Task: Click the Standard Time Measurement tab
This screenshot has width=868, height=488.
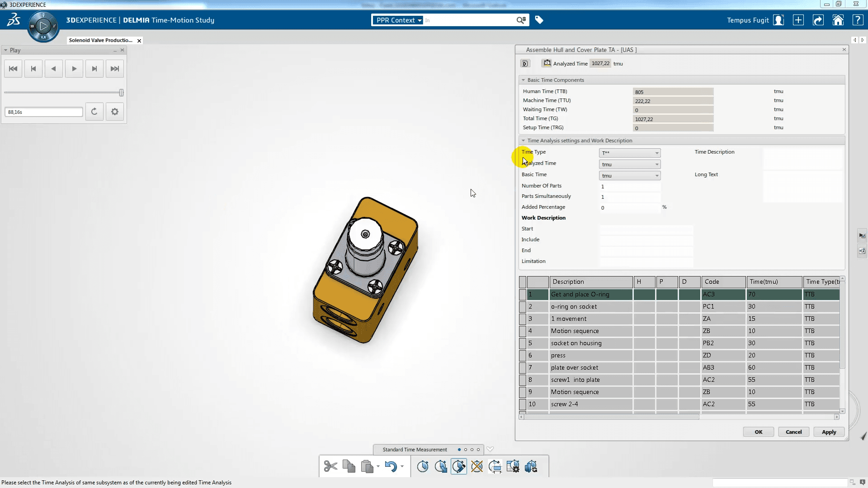Action: [x=415, y=449]
